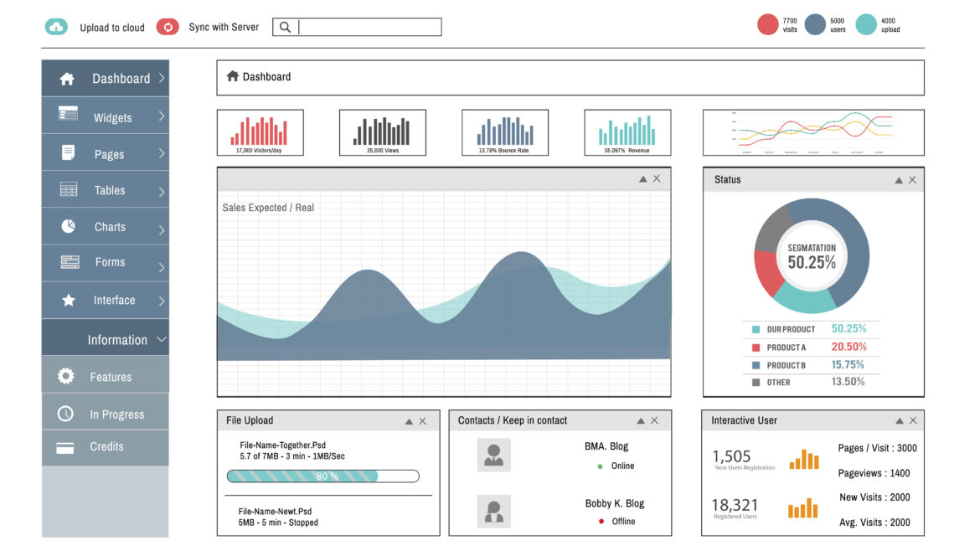Click Upload to cloud
Screen dimensions: 980x551
(x=113, y=27)
